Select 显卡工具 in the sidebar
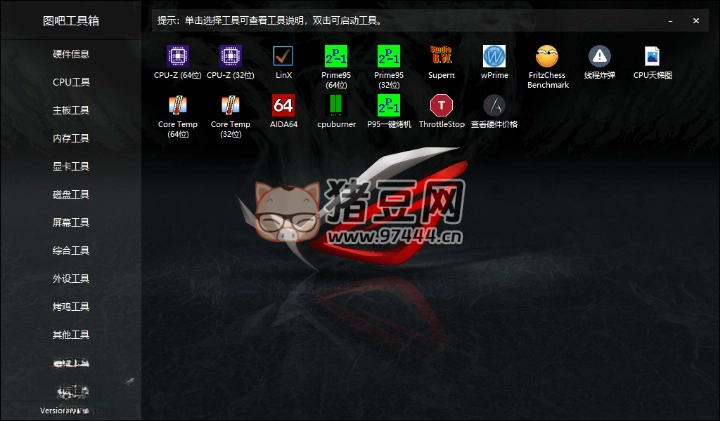This screenshot has width=720, height=421. tap(71, 166)
